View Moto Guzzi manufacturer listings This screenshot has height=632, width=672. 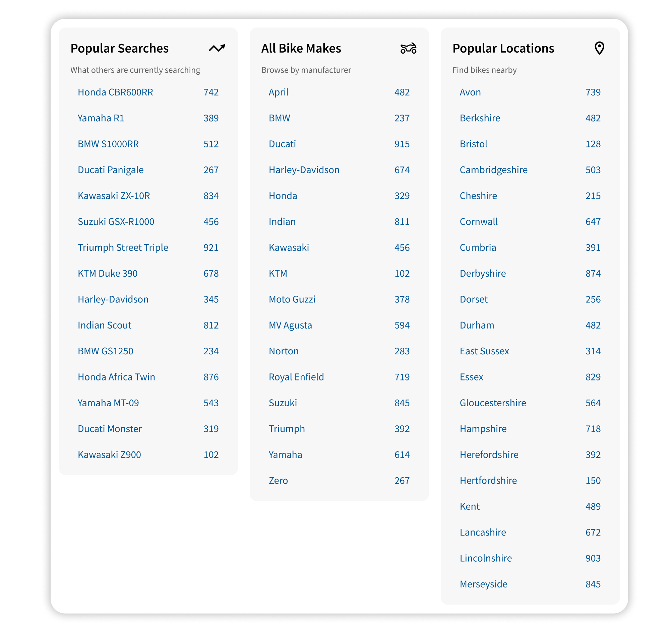(292, 299)
